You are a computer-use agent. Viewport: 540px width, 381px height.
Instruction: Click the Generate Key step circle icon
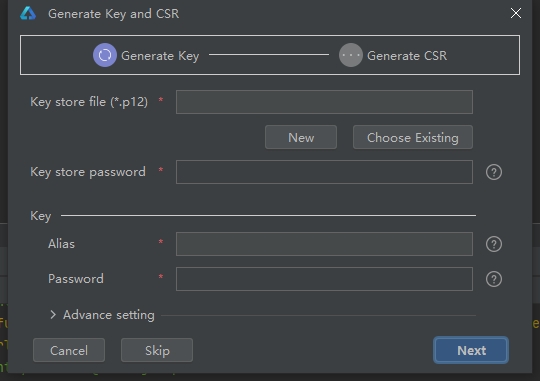(105, 55)
